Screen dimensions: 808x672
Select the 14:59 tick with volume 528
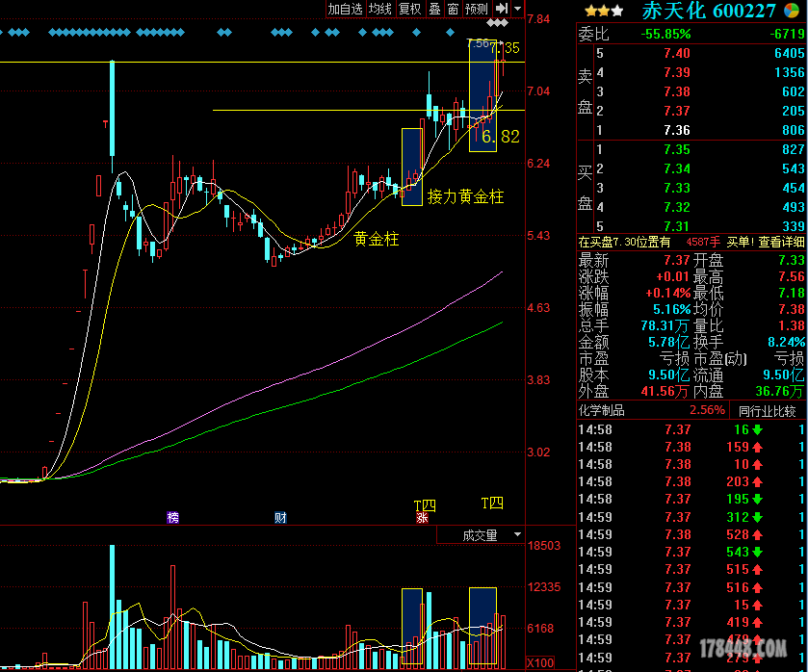[x=691, y=535]
